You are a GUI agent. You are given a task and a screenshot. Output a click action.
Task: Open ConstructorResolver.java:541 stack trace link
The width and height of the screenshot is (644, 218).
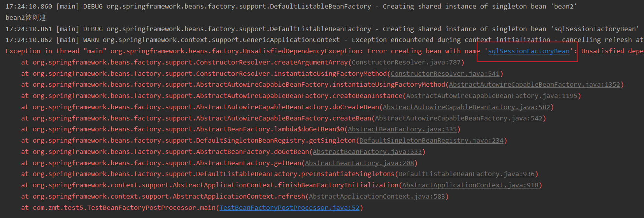coord(445,74)
